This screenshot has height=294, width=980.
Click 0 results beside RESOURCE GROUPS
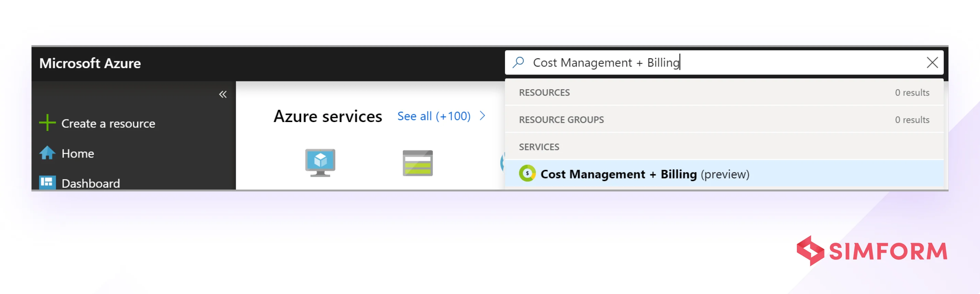click(912, 120)
